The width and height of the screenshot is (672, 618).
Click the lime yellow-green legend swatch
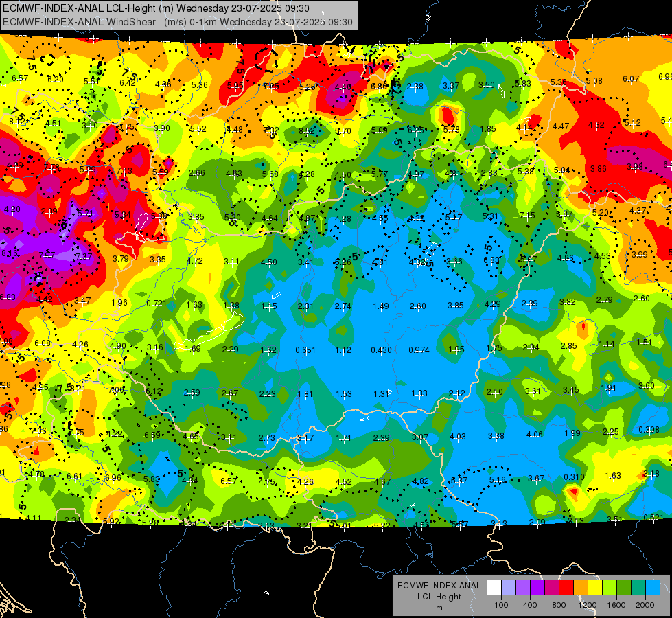610,588
